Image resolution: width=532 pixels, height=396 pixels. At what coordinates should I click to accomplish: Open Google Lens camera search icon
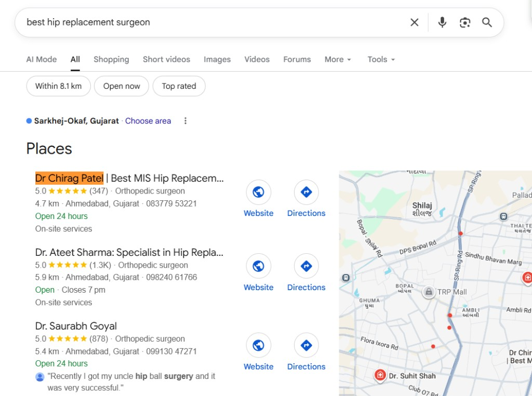point(465,22)
